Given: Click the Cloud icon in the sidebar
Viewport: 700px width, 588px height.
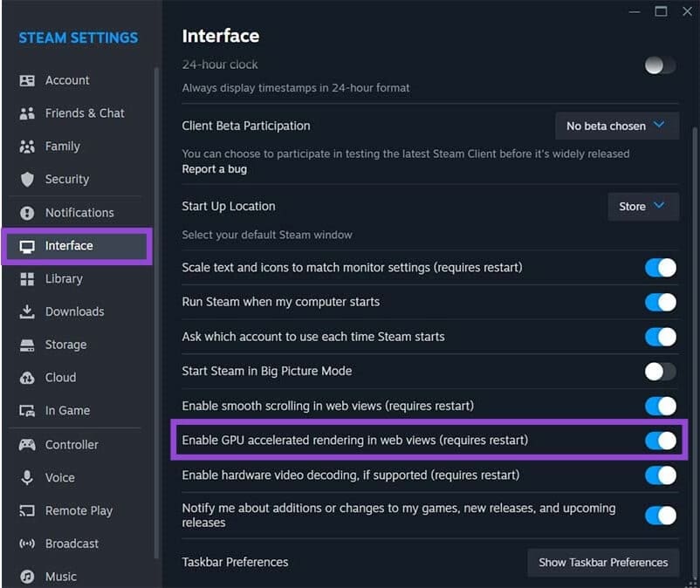Looking at the screenshot, I should pyautogui.click(x=27, y=378).
